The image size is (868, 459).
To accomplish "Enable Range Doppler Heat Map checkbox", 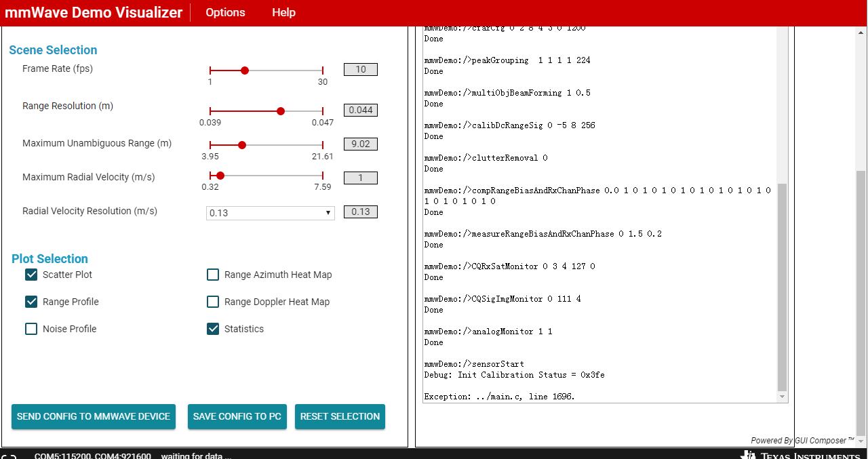I will [x=213, y=302].
